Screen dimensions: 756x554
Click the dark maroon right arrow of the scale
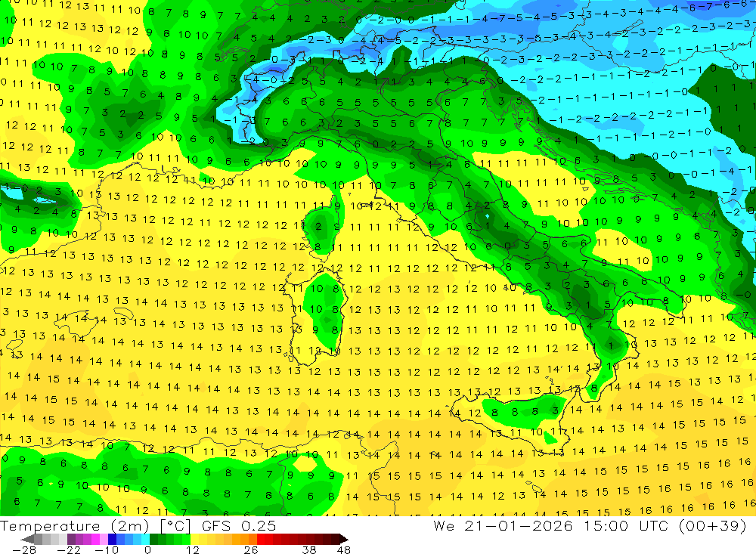click(x=344, y=540)
